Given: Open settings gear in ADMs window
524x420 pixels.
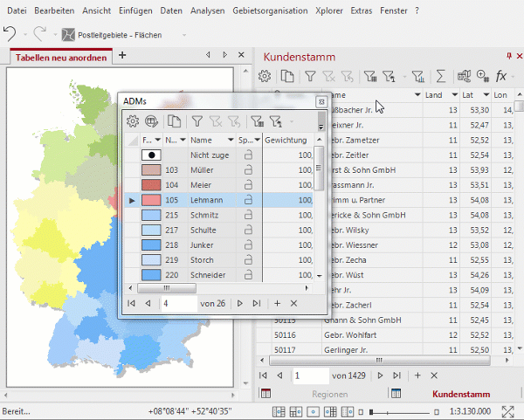Looking at the screenshot, I should 133,121.
